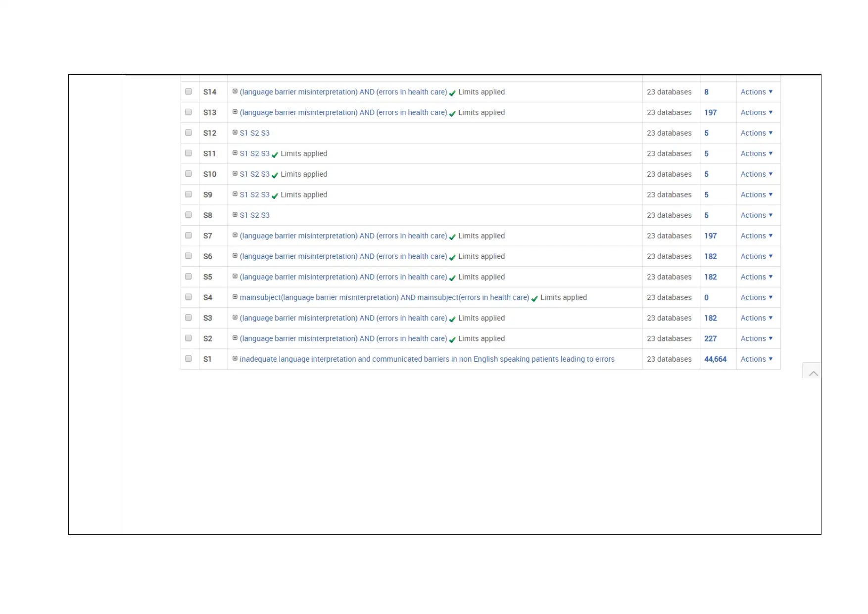Show Actions options for S9
Image resolution: width=868 pixels, height=614 pixels.
(x=756, y=195)
